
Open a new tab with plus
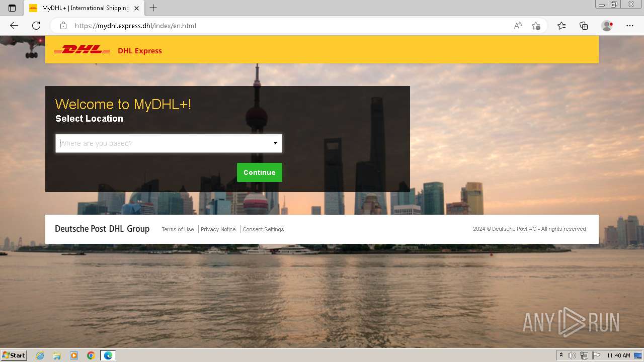[x=153, y=8]
